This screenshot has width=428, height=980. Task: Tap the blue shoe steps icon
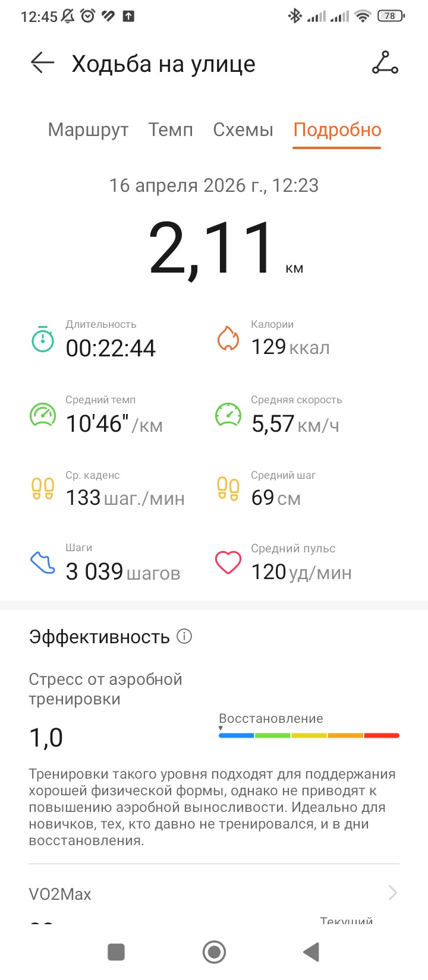[42, 562]
